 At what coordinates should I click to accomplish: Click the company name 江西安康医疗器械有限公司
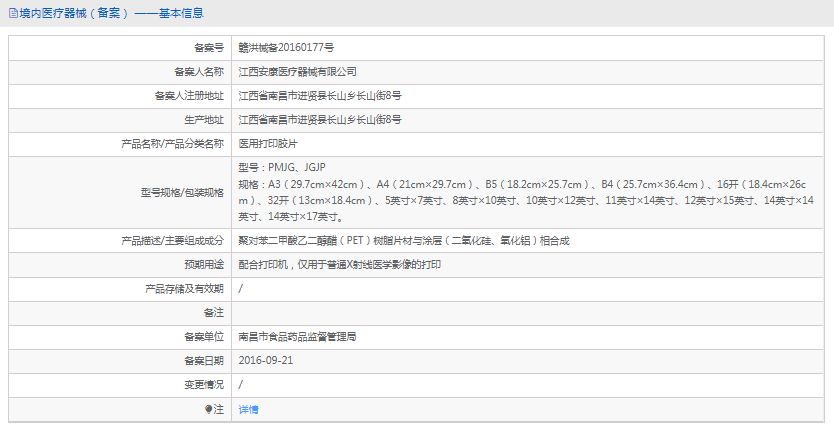297,72
